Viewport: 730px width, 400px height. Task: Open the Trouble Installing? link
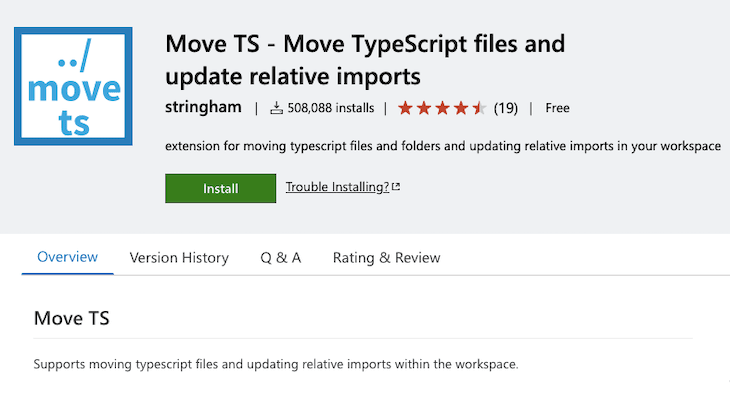(337, 187)
